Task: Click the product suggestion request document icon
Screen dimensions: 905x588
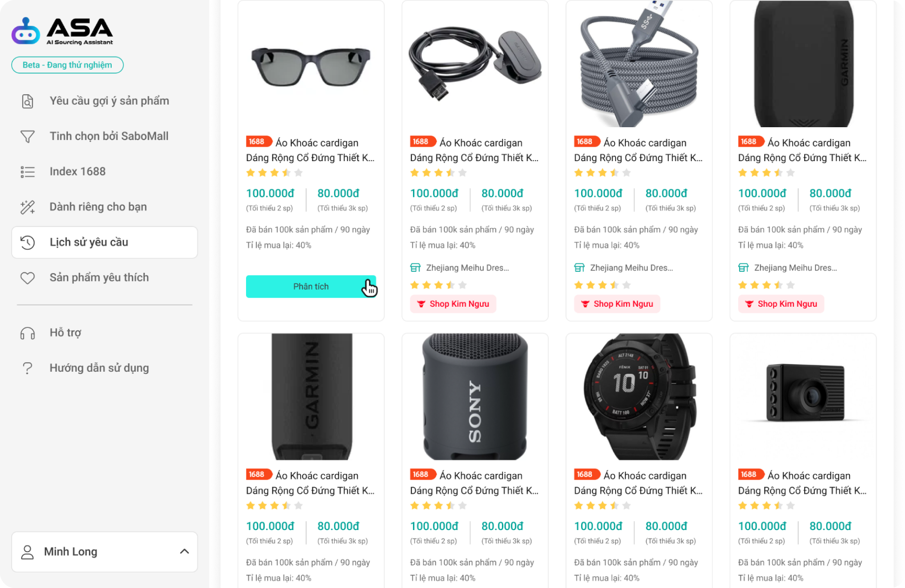Action: [27, 101]
